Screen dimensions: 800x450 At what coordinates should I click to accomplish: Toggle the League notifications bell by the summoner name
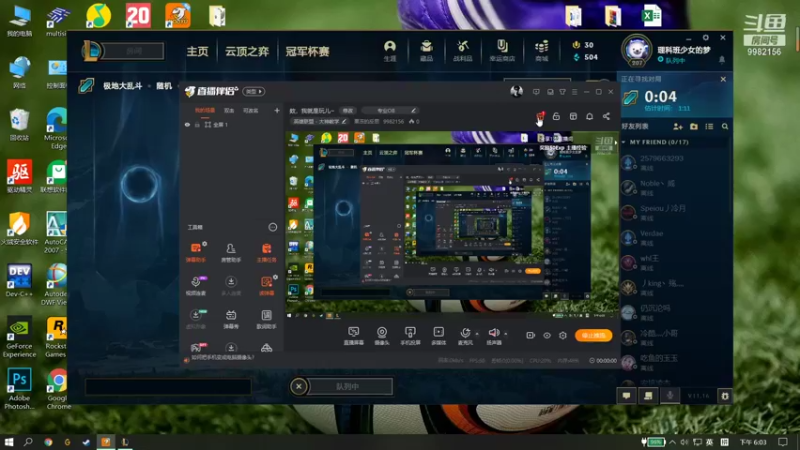pyautogui.click(x=722, y=60)
